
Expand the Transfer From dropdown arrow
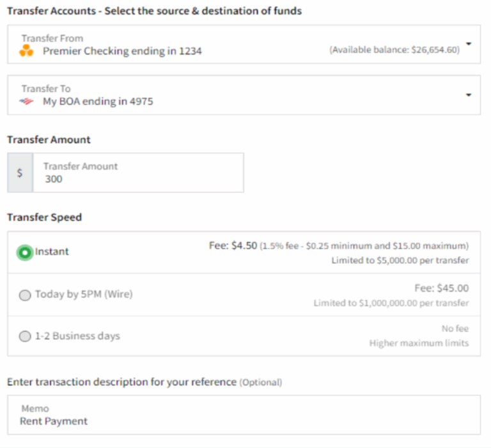[469, 44]
